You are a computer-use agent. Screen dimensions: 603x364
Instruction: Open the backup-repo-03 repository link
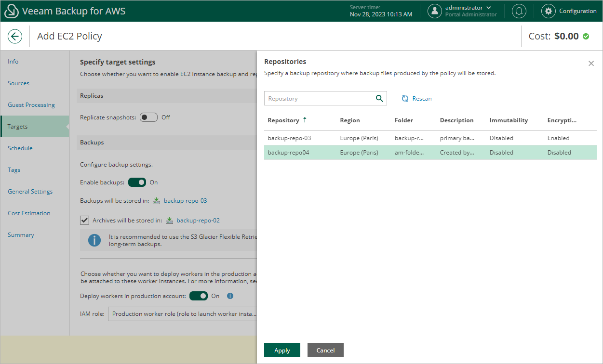186,201
